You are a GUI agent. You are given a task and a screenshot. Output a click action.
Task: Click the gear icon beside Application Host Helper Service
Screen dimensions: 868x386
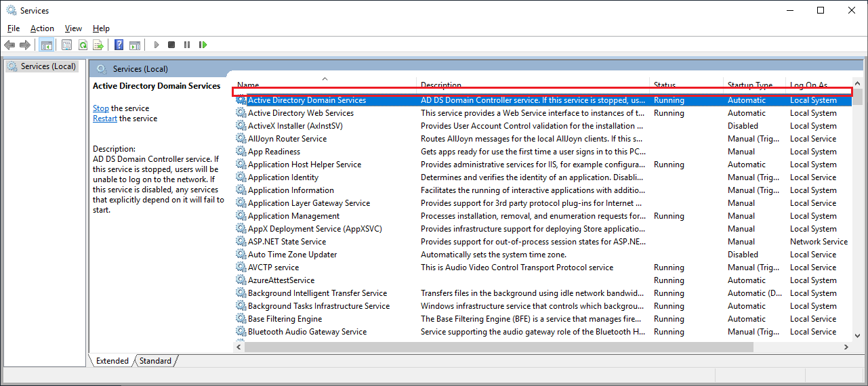coord(241,165)
